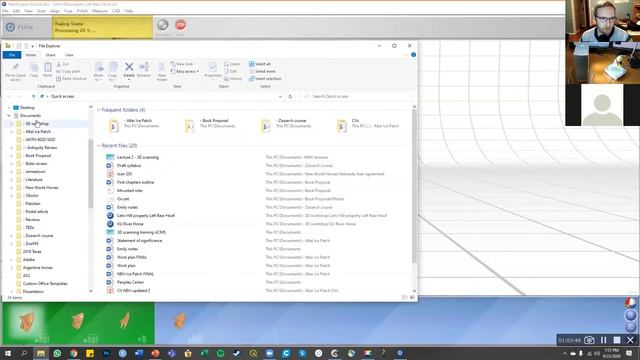
Task: Click Invert selection in the ribbon
Action: pos(265,78)
